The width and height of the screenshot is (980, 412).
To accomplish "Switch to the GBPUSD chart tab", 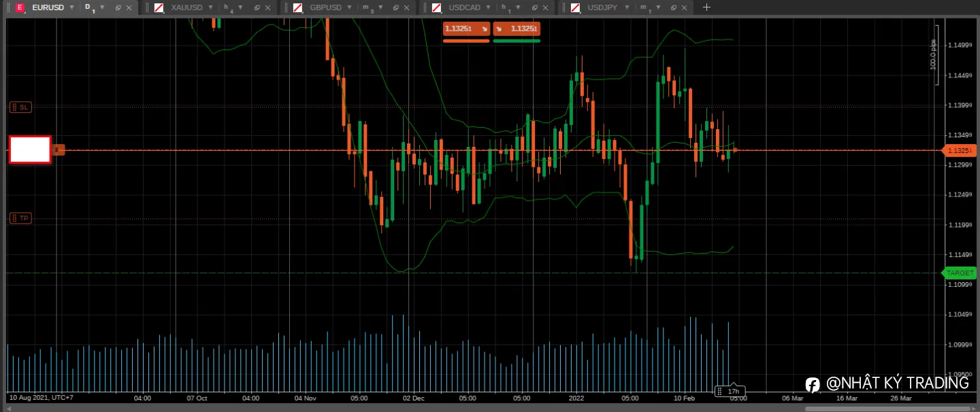I will point(325,7).
